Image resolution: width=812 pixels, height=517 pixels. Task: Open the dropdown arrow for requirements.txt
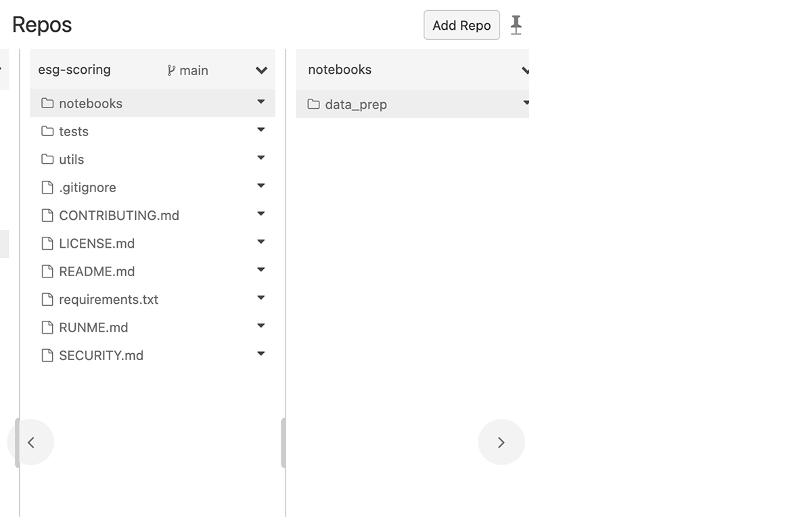click(x=261, y=298)
